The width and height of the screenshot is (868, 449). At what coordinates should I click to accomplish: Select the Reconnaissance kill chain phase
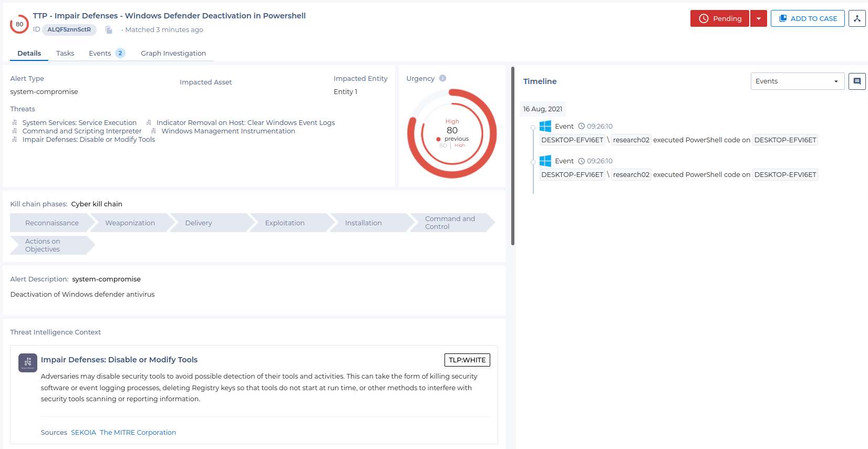(x=52, y=223)
